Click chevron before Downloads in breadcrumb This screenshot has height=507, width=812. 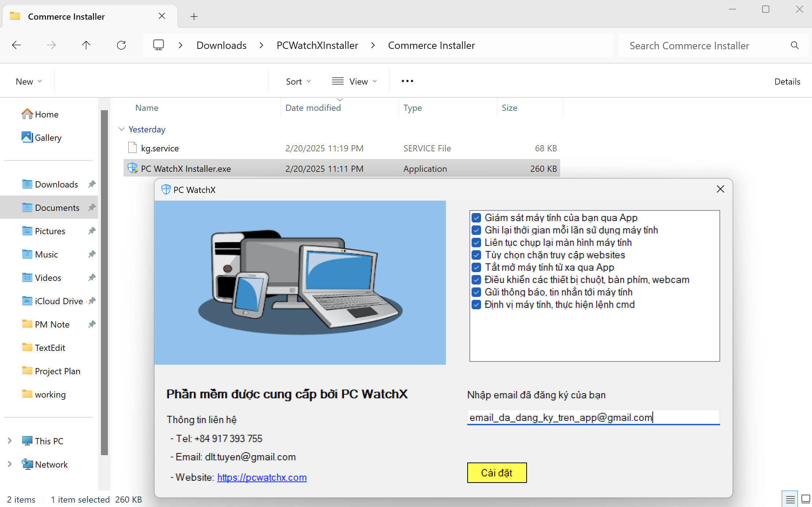(x=180, y=45)
